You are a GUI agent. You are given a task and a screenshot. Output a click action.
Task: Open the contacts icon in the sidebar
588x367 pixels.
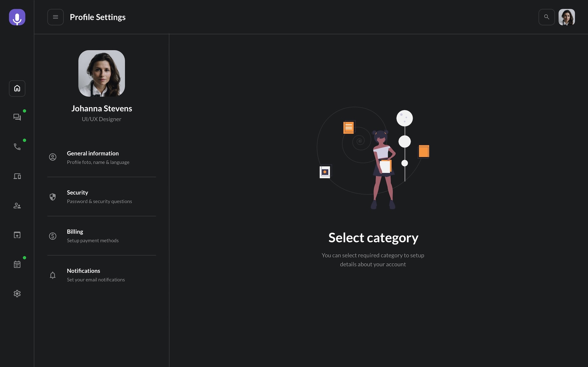tap(17, 205)
